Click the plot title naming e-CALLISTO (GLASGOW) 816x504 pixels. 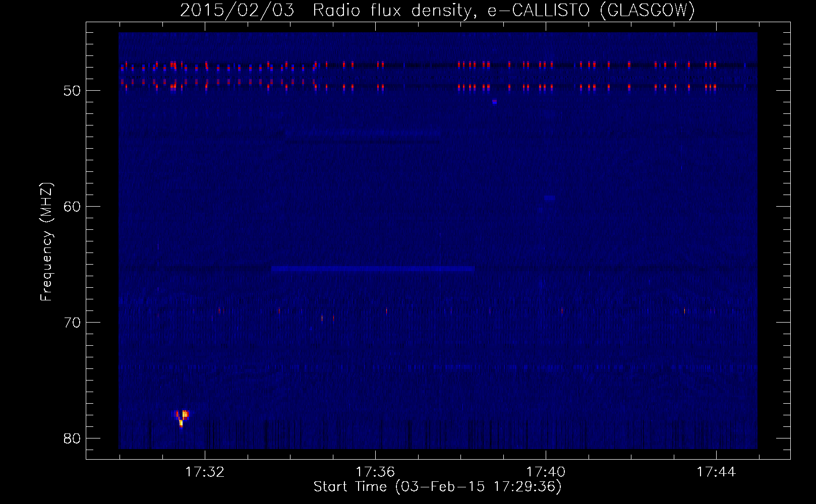[437, 10]
